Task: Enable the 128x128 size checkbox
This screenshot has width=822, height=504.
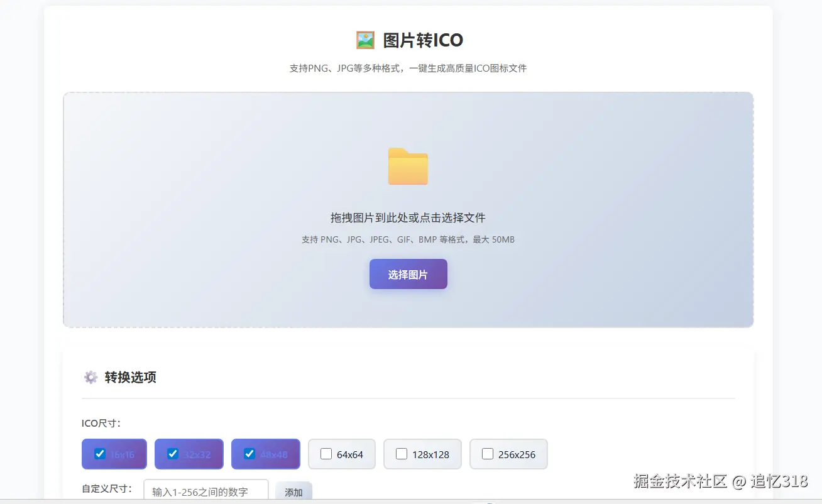Action: (402, 454)
